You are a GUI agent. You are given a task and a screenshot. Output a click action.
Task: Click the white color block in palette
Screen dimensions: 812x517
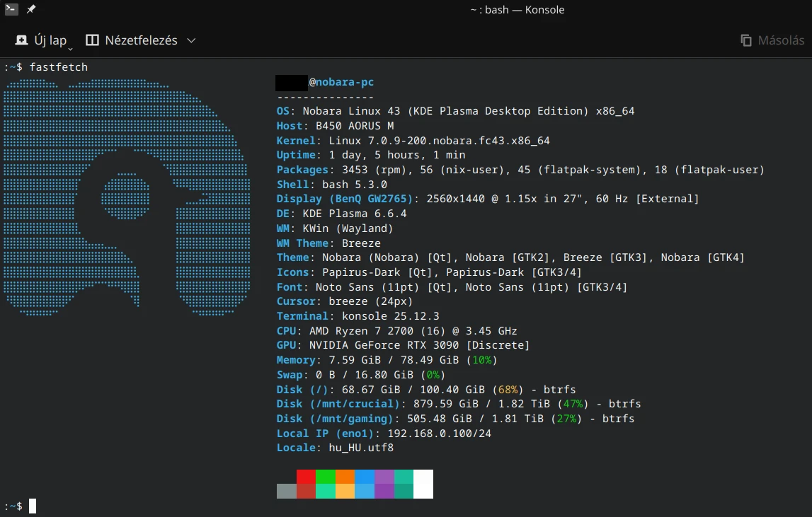tap(423, 484)
